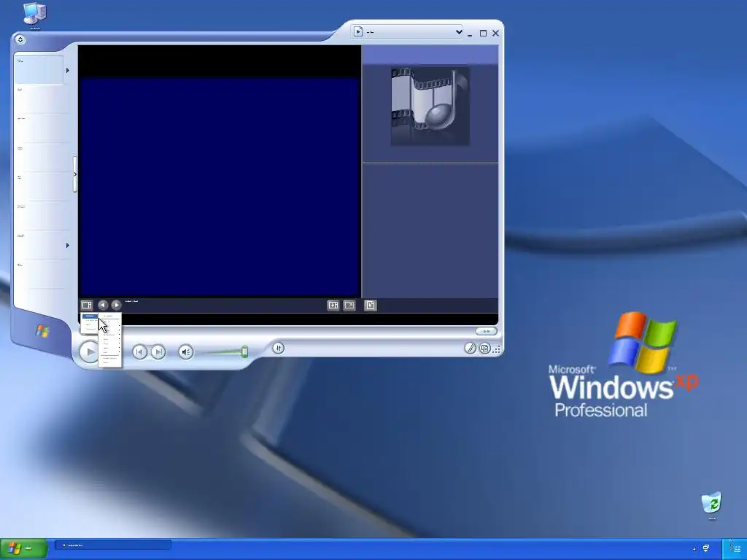This screenshot has width=747, height=560.
Task: Choose the bottom entry of open submenu
Action: point(109,363)
